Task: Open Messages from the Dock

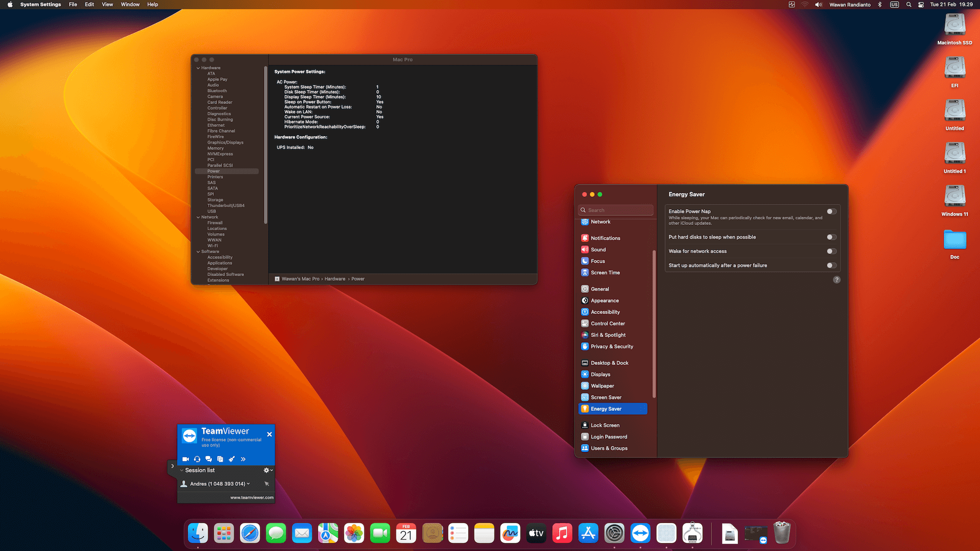Action: point(276,534)
